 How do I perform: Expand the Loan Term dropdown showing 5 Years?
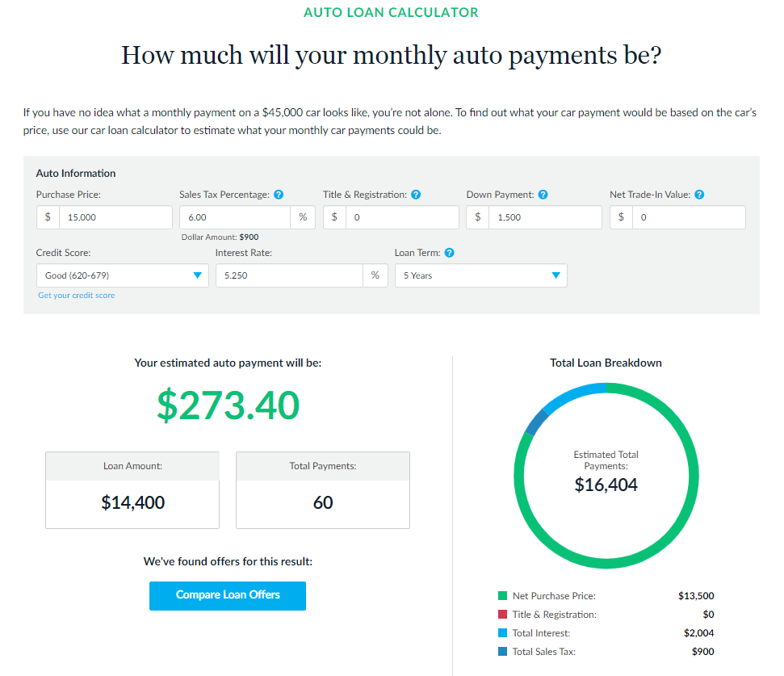(x=481, y=275)
